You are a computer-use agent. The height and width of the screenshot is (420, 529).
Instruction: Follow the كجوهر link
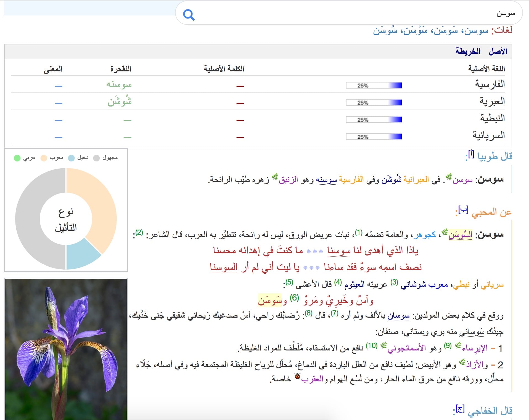coord(425,235)
